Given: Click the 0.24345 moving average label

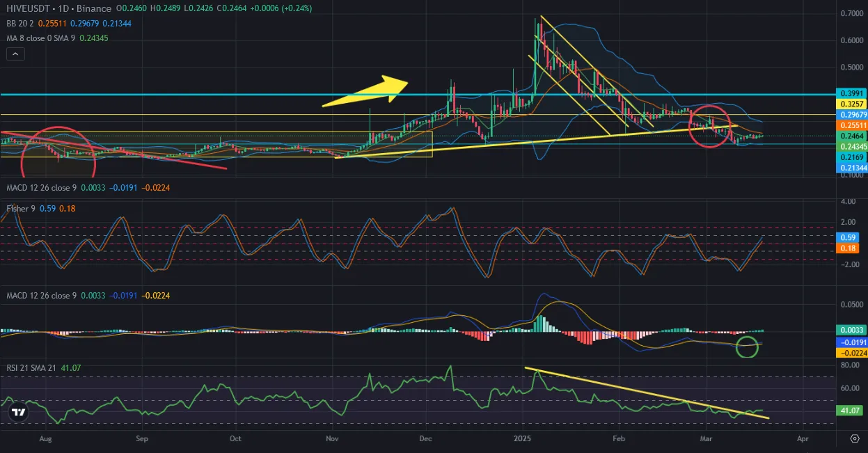Looking at the screenshot, I should 851,147.
